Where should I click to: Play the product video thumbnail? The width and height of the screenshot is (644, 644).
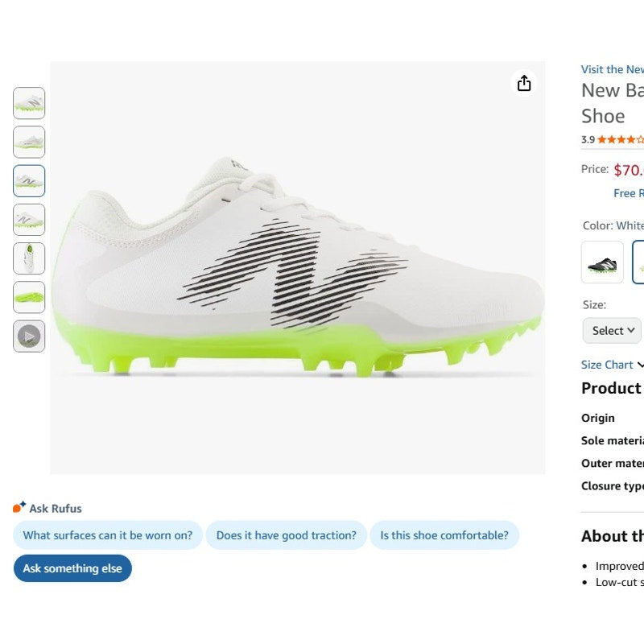click(29, 336)
